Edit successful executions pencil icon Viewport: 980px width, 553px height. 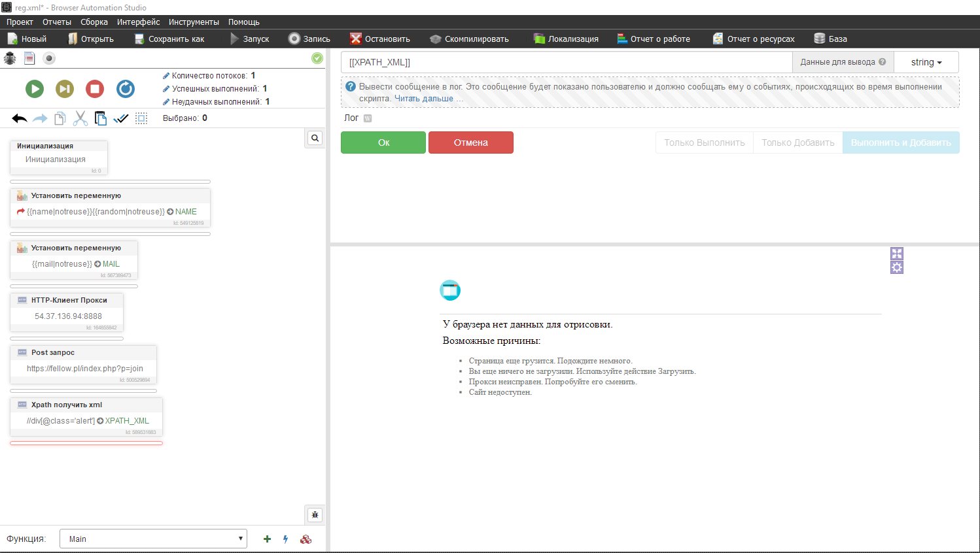(166, 89)
